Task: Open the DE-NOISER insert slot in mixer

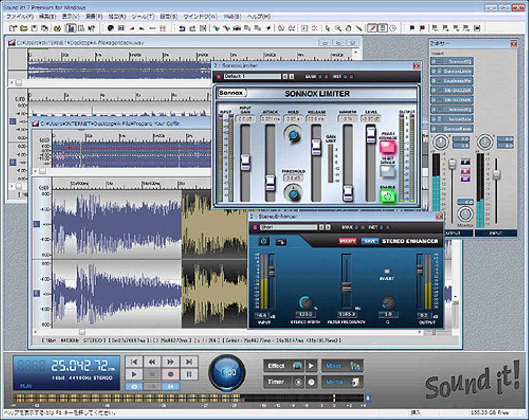Action: tap(452, 100)
